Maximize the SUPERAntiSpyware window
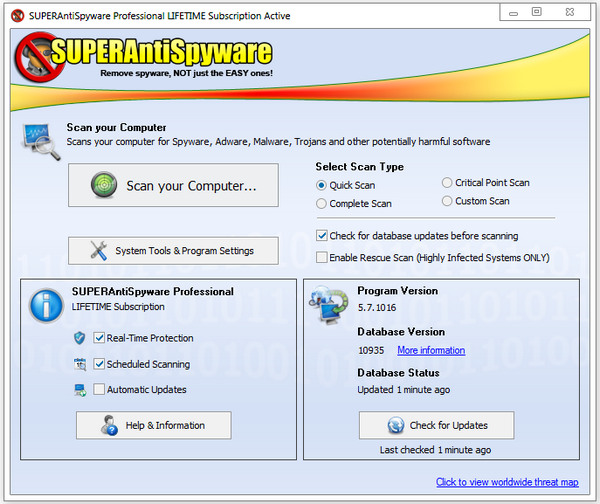The width and height of the screenshot is (600, 504). pyautogui.click(x=537, y=12)
